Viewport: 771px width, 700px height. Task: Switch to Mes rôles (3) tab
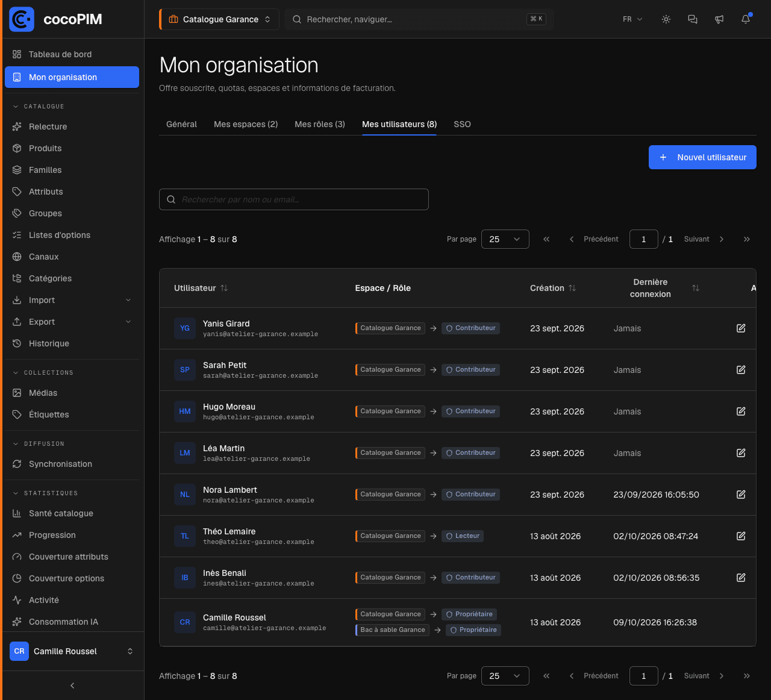pyautogui.click(x=320, y=124)
